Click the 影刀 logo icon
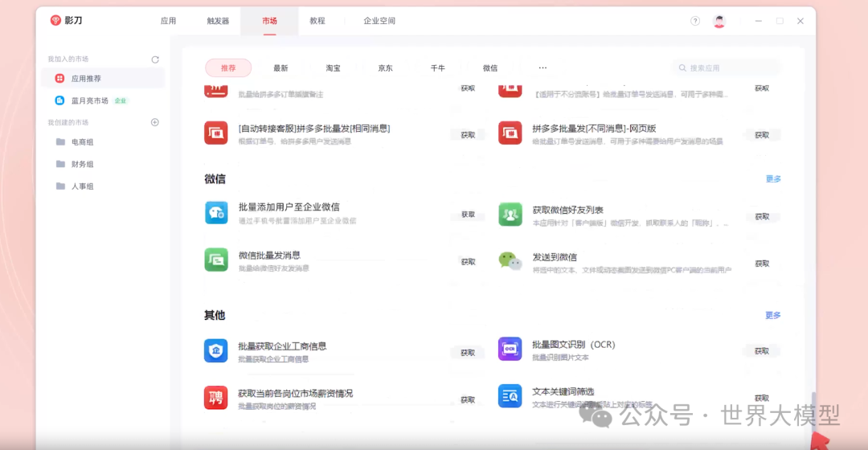The width and height of the screenshot is (868, 450). 55,20
